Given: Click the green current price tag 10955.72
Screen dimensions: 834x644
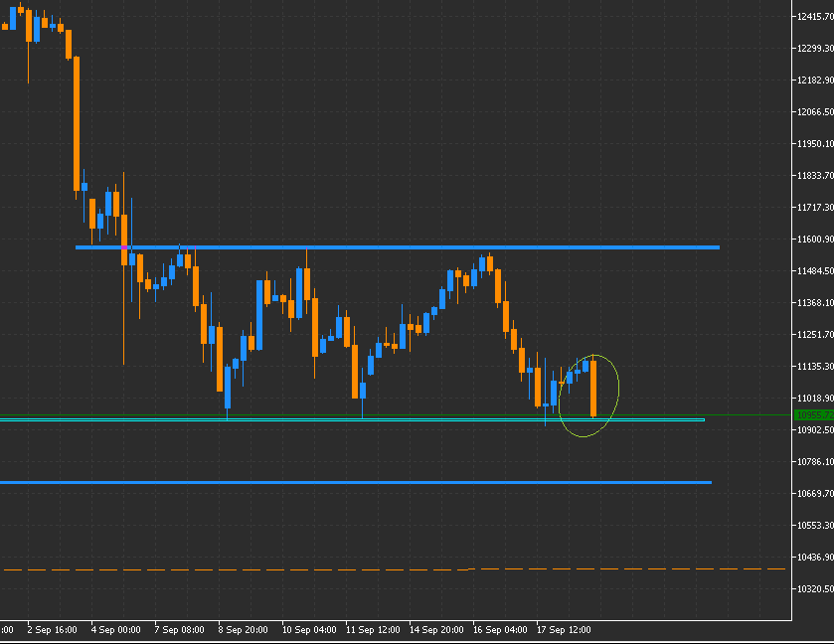Looking at the screenshot, I should pyautogui.click(x=814, y=415).
